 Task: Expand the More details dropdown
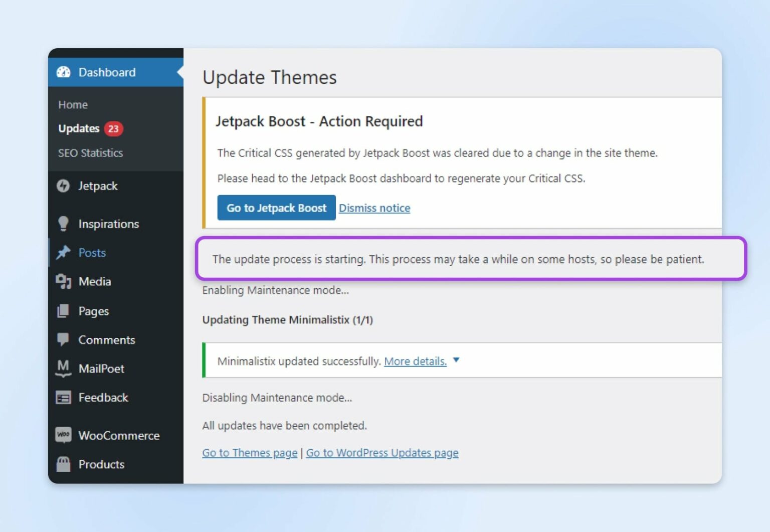456,361
